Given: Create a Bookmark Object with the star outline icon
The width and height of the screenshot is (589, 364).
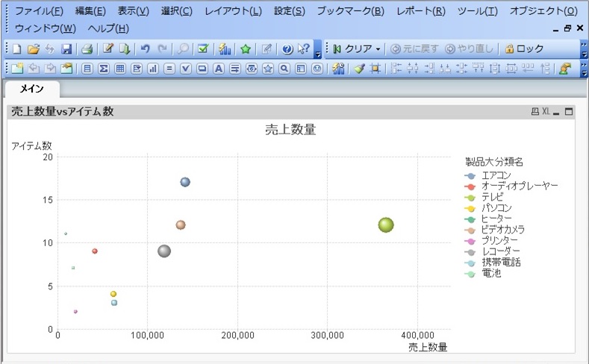Looking at the screenshot, I should (268, 69).
